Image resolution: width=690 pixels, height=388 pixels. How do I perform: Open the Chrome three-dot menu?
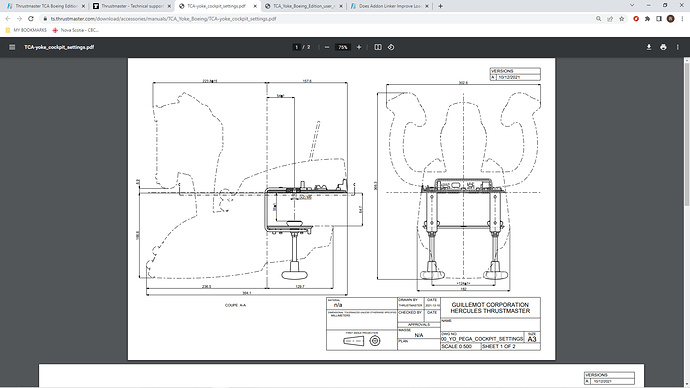pos(682,18)
